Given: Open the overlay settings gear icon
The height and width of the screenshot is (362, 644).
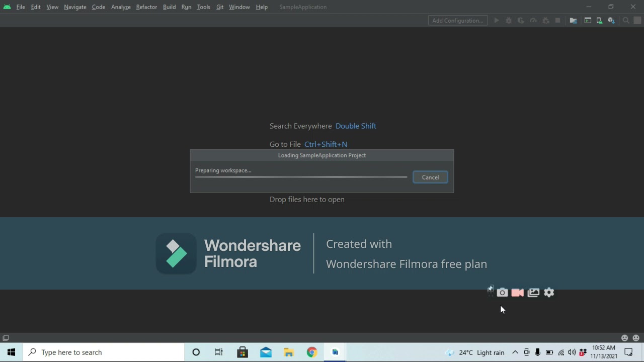Looking at the screenshot, I should [549, 293].
